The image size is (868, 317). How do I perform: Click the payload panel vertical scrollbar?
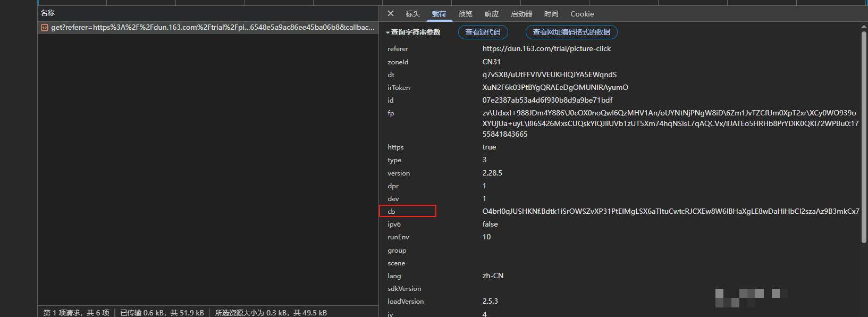click(864, 133)
